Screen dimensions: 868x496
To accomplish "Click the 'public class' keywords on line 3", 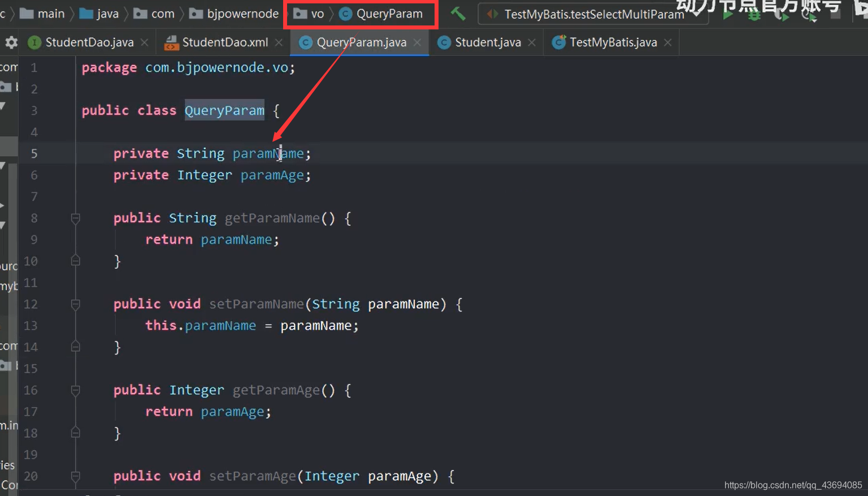I will [x=129, y=110].
